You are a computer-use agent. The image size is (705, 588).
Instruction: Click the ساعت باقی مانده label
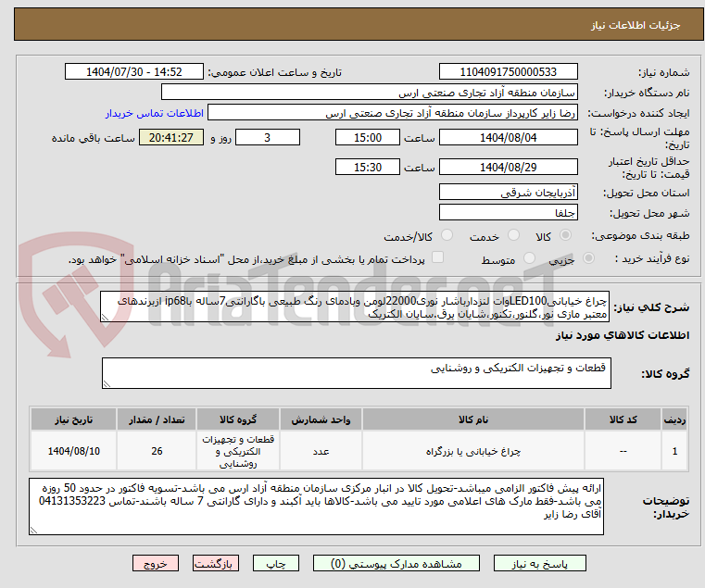[93, 138]
